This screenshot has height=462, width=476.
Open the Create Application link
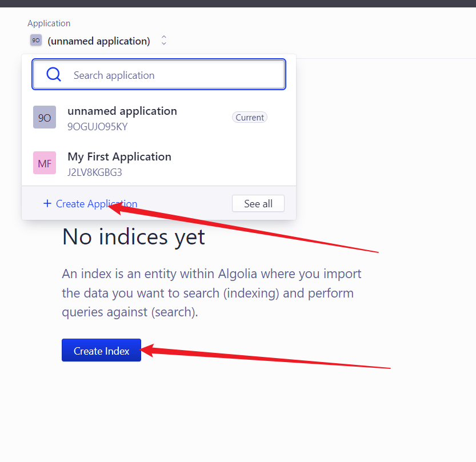(x=97, y=204)
